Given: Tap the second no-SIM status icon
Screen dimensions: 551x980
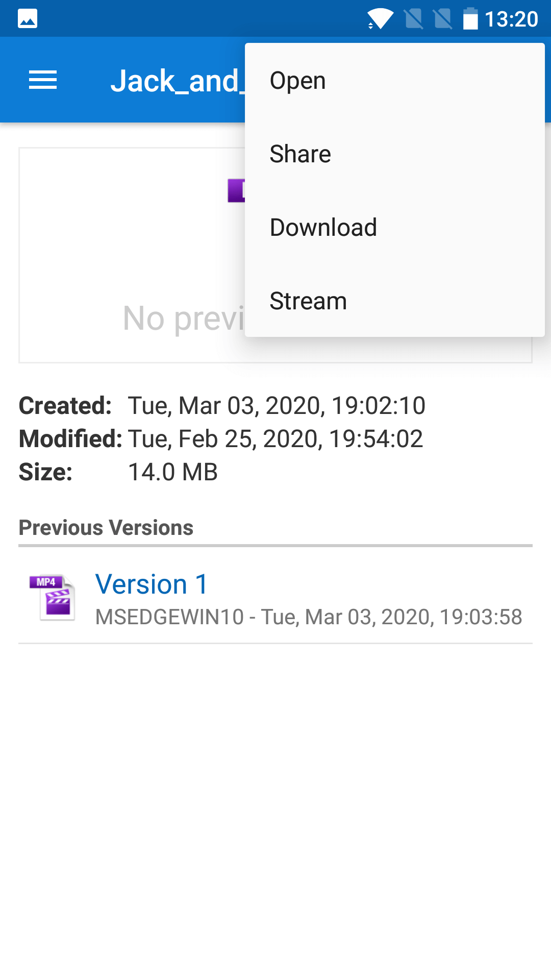Looking at the screenshot, I should pos(442,19).
